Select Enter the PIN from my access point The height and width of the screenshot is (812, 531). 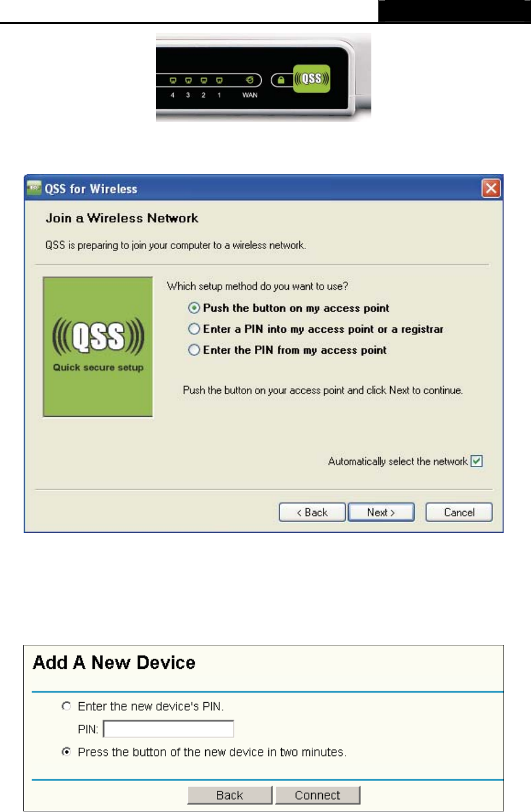click(x=194, y=350)
